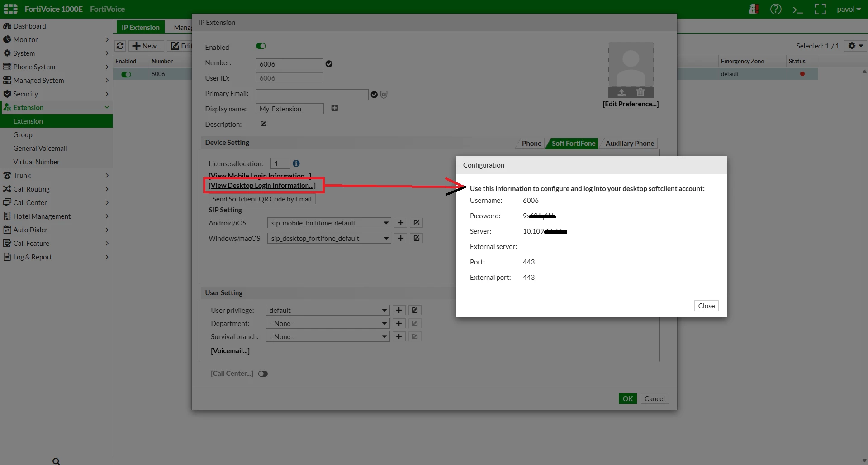This screenshot has height=465, width=868.
Task: Switch to the Auxiliary Phone tab
Action: 630,143
